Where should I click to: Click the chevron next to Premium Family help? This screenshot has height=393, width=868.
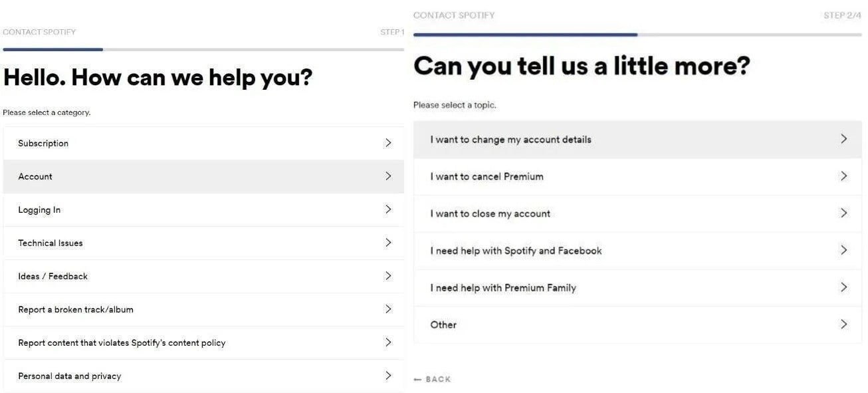[x=843, y=287]
